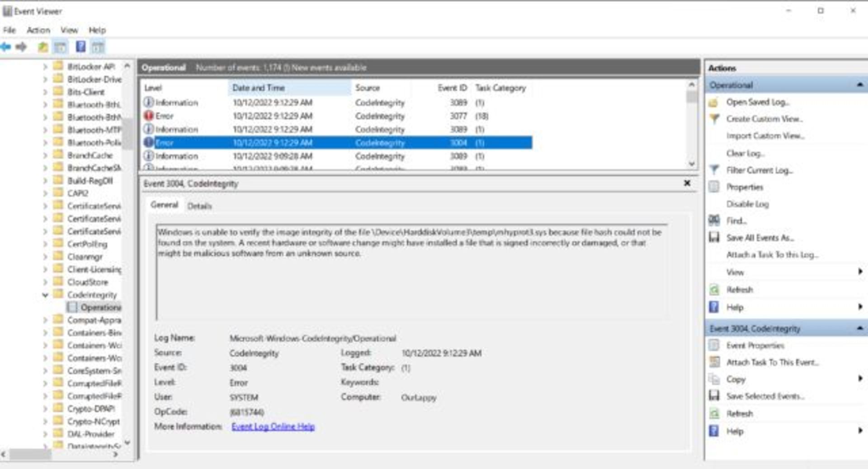Select the selected Error event 3004 row
Viewport: 868px width, 469px height.
337,143
